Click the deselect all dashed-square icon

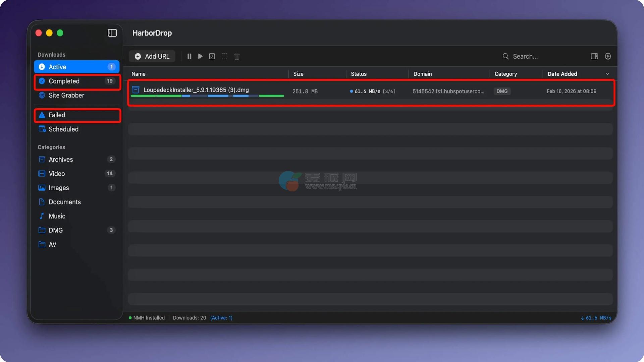click(x=224, y=56)
